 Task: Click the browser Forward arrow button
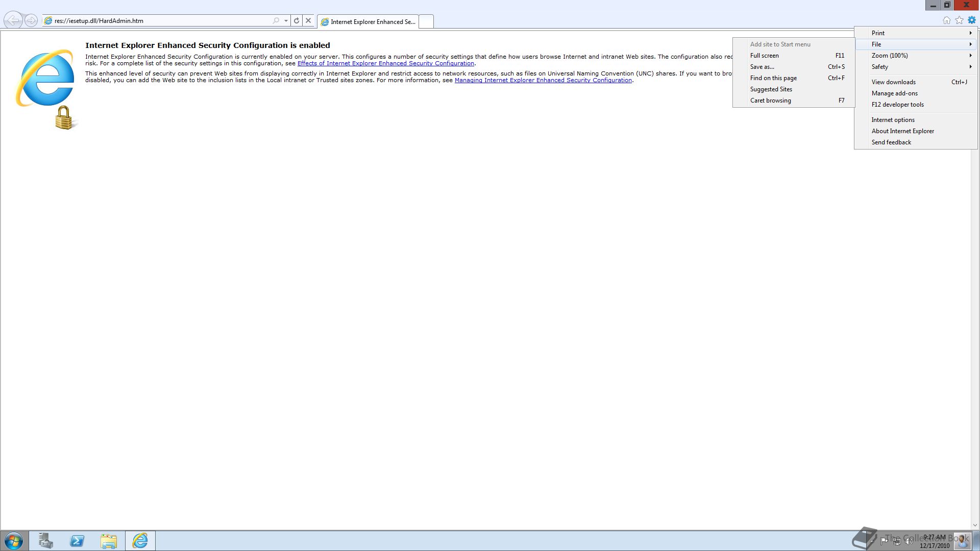pyautogui.click(x=31, y=20)
